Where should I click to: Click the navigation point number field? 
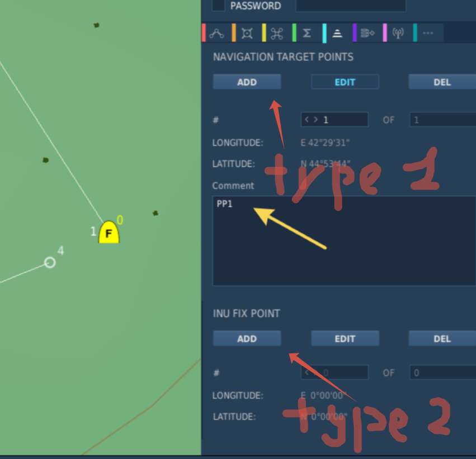334,120
